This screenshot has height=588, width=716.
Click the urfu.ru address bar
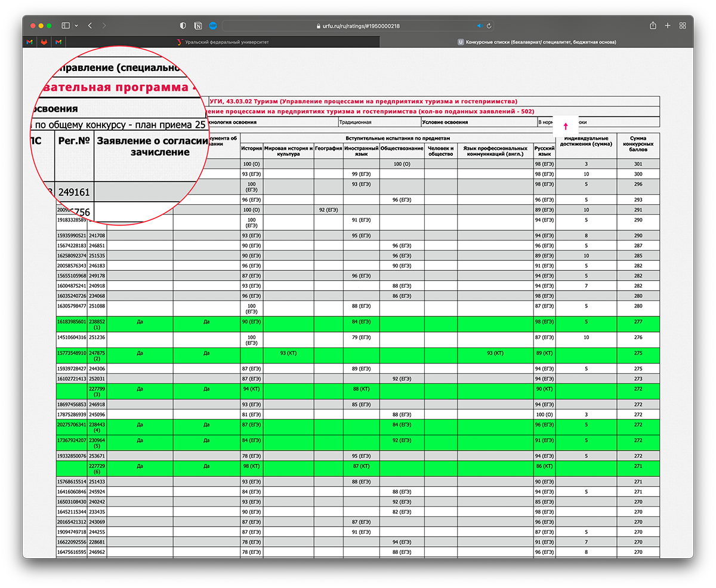point(358,26)
